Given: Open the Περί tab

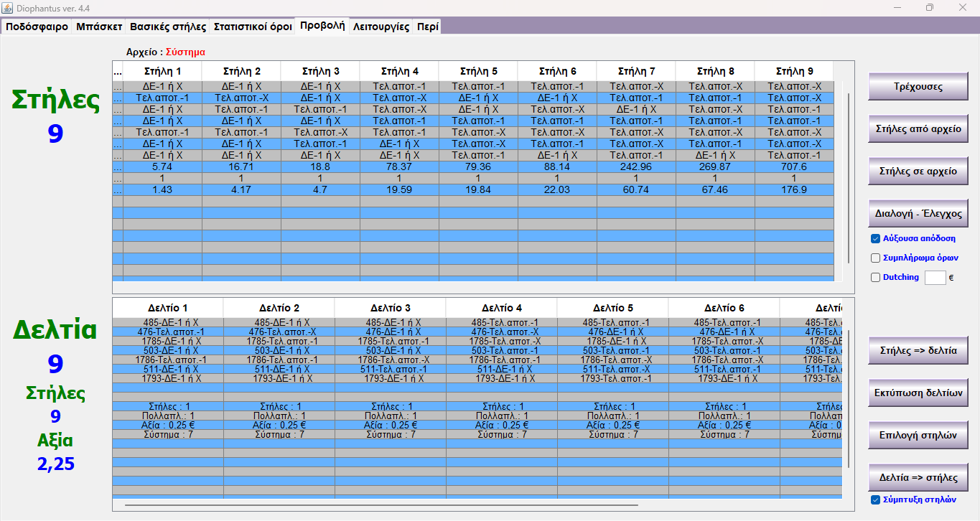Looking at the screenshot, I should (427, 27).
